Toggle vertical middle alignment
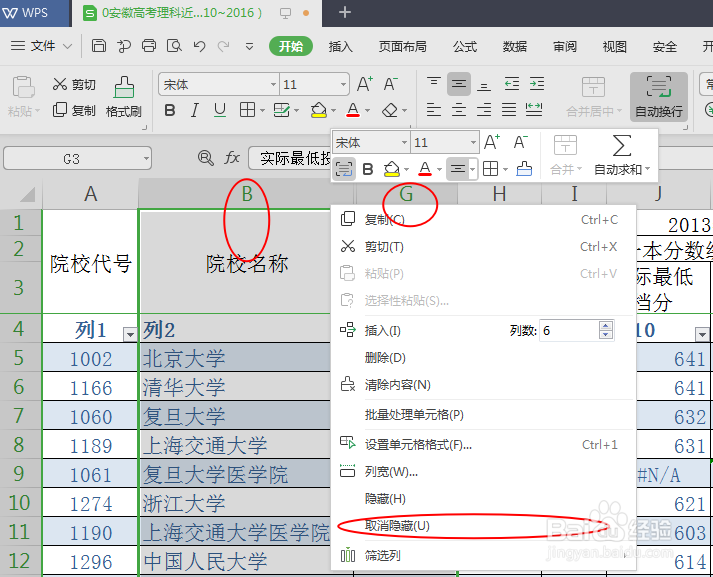This screenshot has width=713, height=577. 459,84
